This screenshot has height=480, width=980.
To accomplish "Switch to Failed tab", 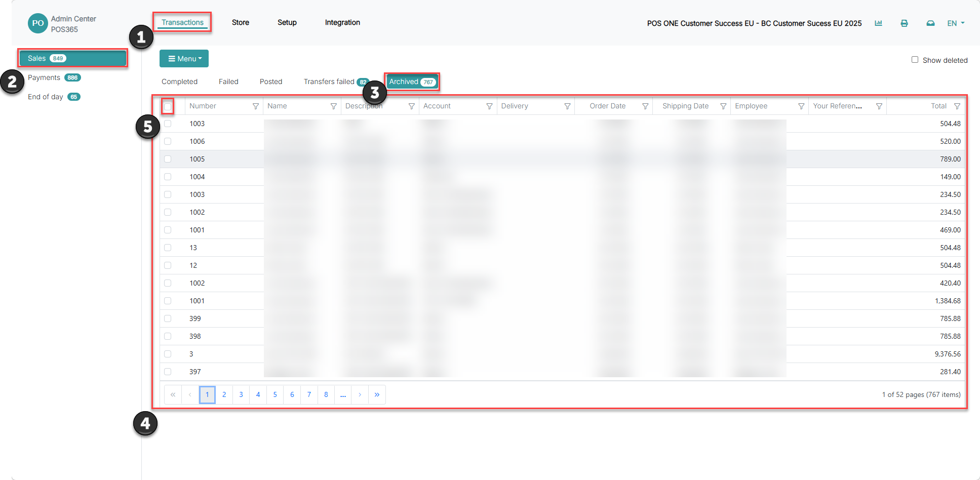I will 228,82.
